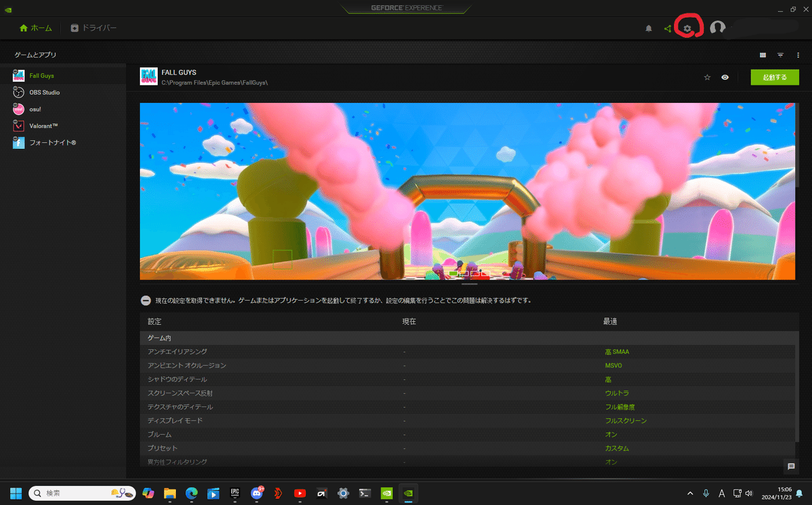This screenshot has width=812, height=505.
Task: Click the Fall Guys screenshot preview image
Action: pyautogui.click(x=468, y=191)
